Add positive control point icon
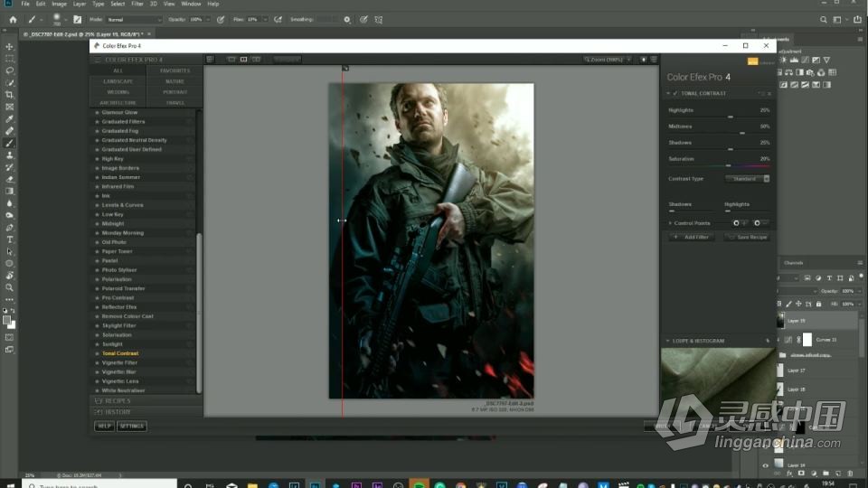Viewport: 868px width, 488px height. pos(739,223)
